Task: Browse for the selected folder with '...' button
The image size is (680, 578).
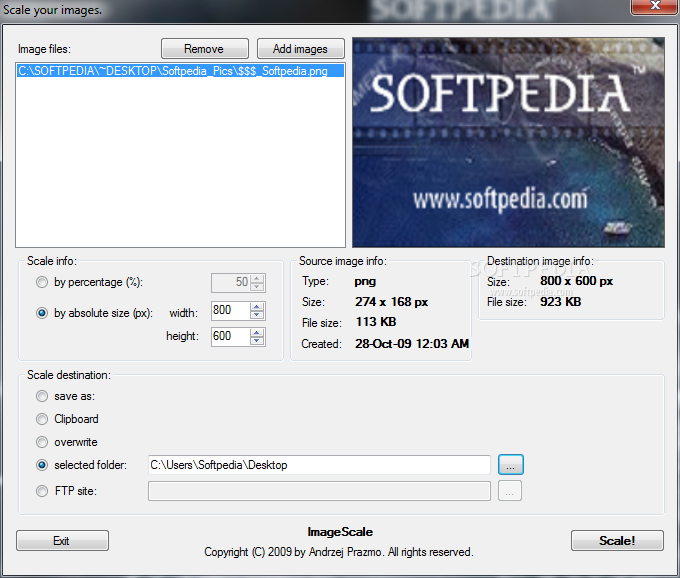Action: (x=511, y=465)
